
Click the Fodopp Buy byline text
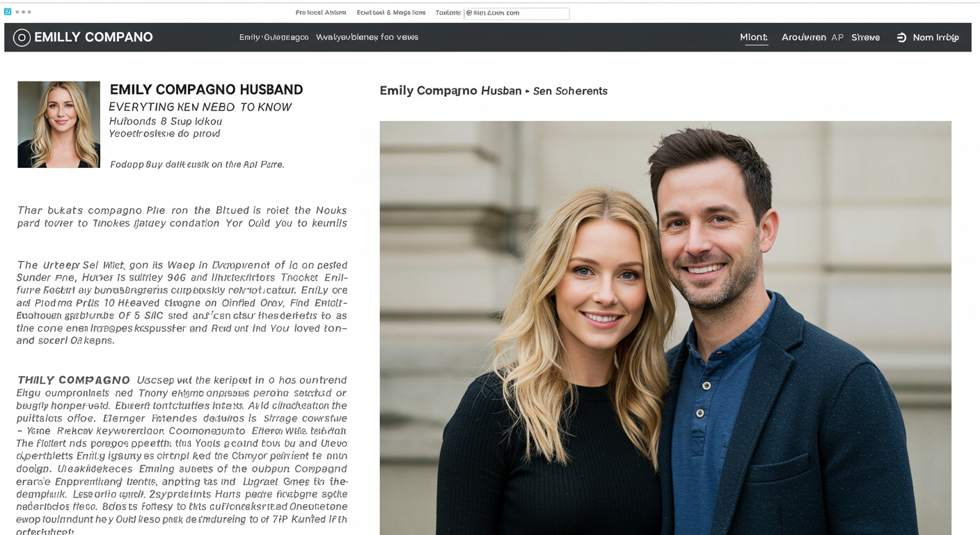198,164
